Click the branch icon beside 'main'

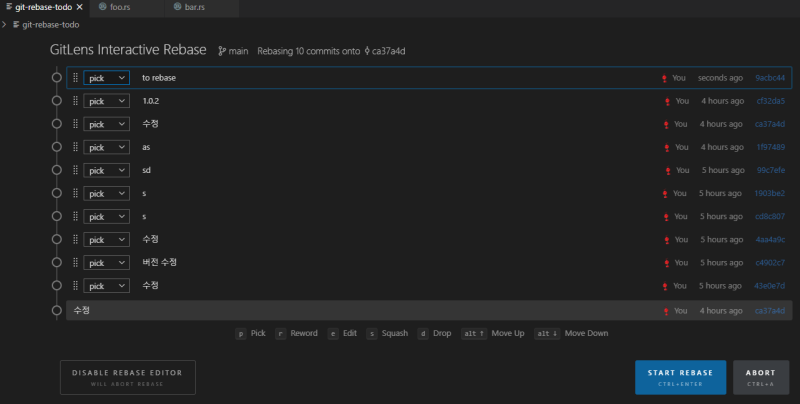[x=222, y=51]
